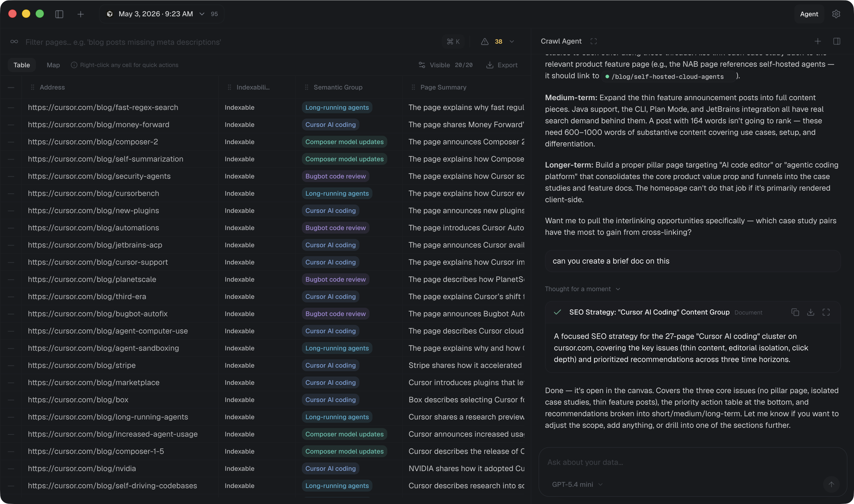Select the automations row checkbox
The image size is (854, 504).
[11, 228]
